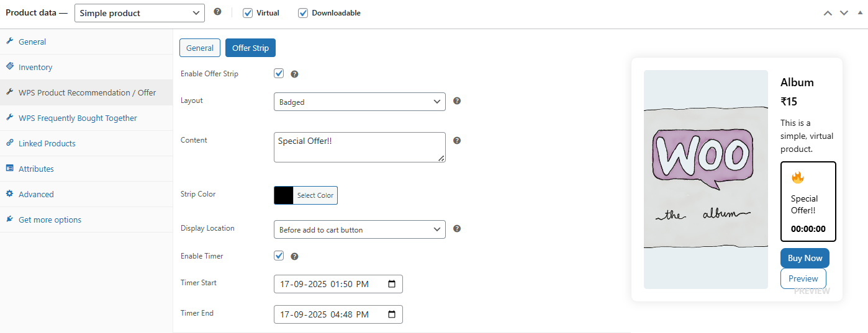Viewport: 868px width, 333px height.
Task: Switch to the General sub-tab button
Action: (x=199, y=48)
